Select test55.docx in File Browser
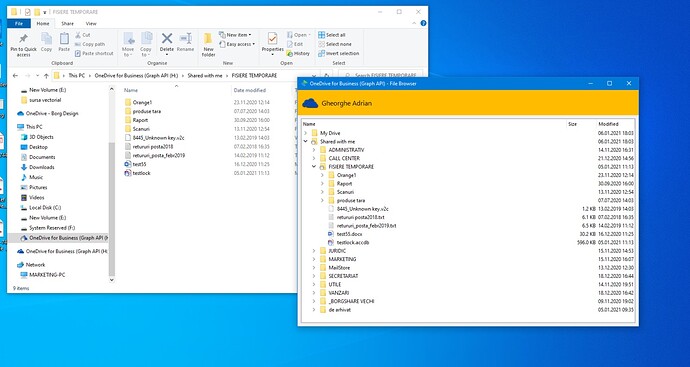The width and height of the screenshot is (690, 367). (349, 234)
